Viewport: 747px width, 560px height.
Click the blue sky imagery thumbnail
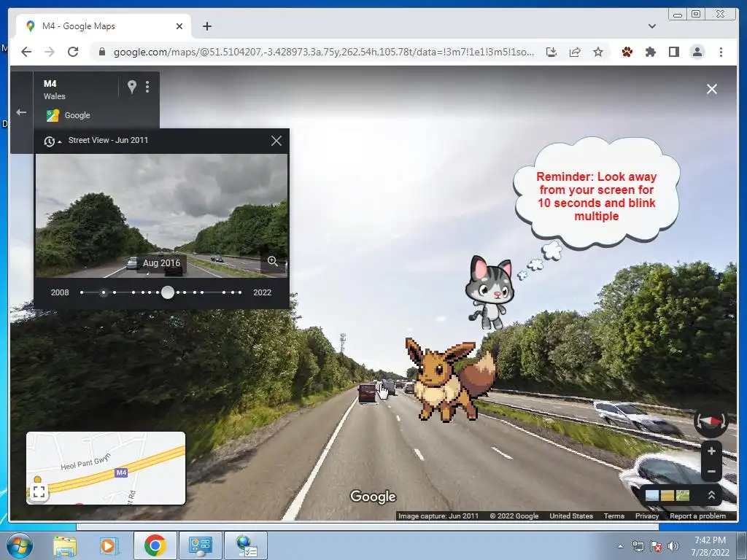[x=652, y=496]
